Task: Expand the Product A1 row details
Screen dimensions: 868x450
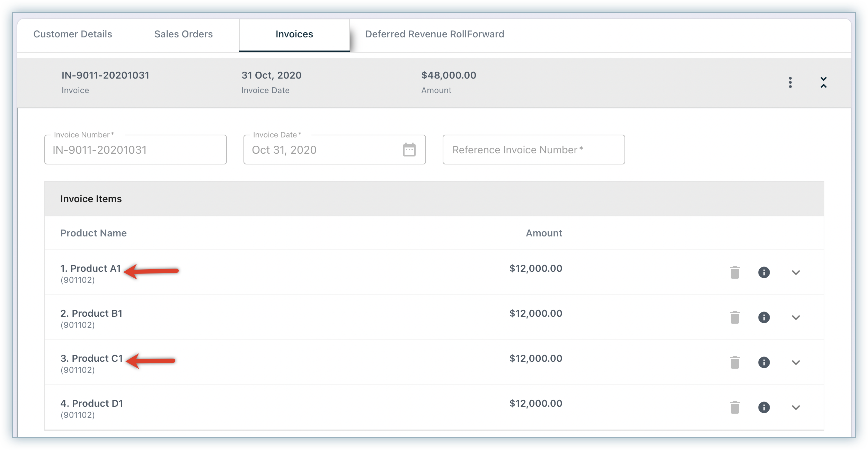Action: point(796,272)
